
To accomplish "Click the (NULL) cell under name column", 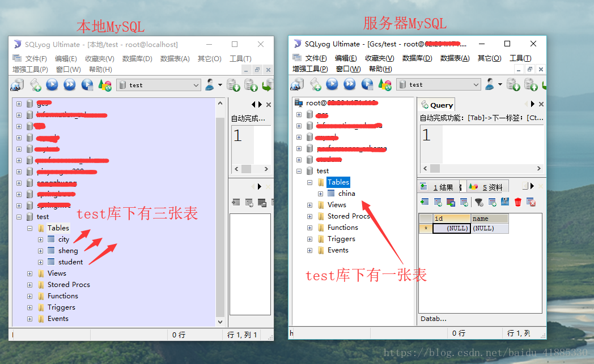I will click(x=490, y=229).
